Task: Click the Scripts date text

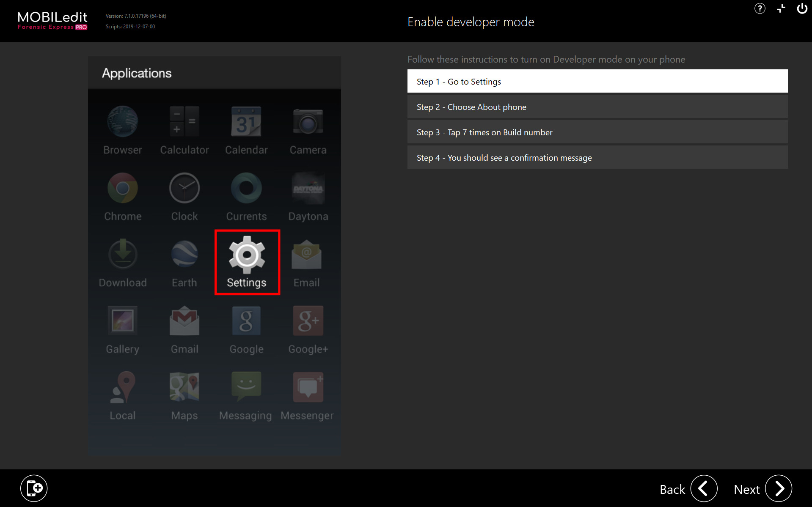Action: (x=130, y=27)
